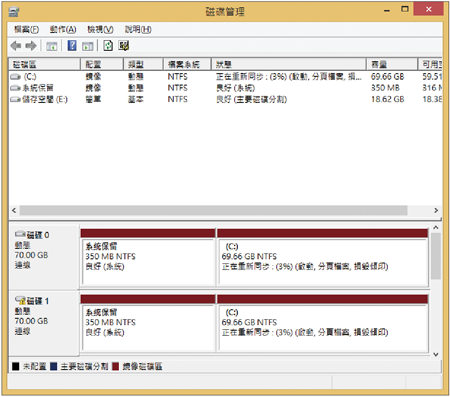450x397 pixels.
Task: Open the blue Help question-mark icon
Action: [72, 45]
